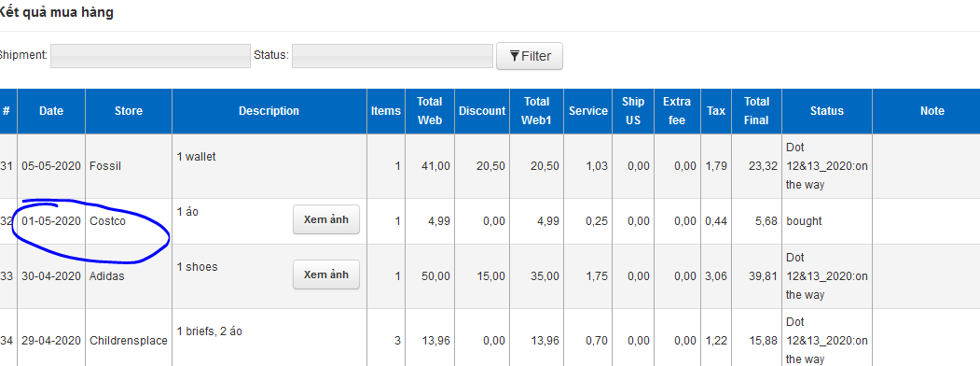Select the '1 áo' description

pyautogui.click(x=187, y=211)
